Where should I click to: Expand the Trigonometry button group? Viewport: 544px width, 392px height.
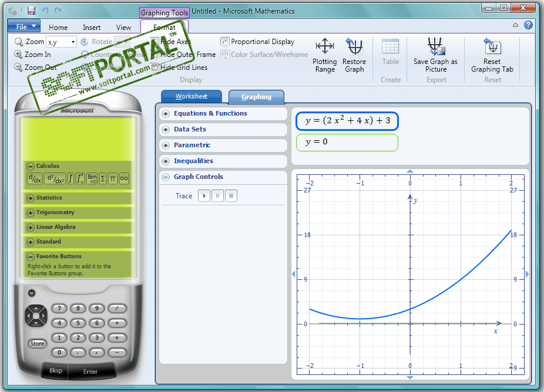31,212
